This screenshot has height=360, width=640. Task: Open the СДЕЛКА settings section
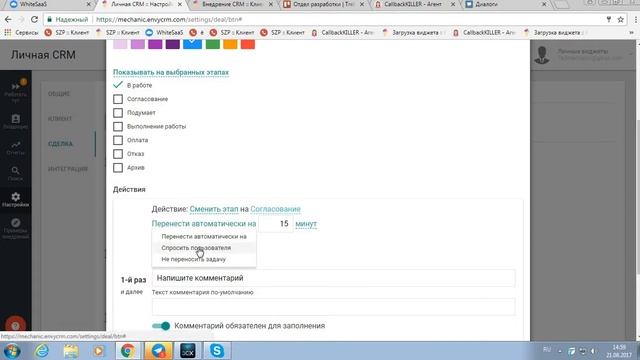pyautogui.click(x=60, y=144)
